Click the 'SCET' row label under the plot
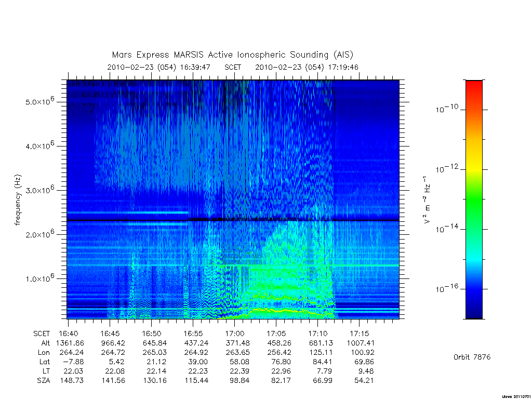532x399 pixels. pos(42,334)
